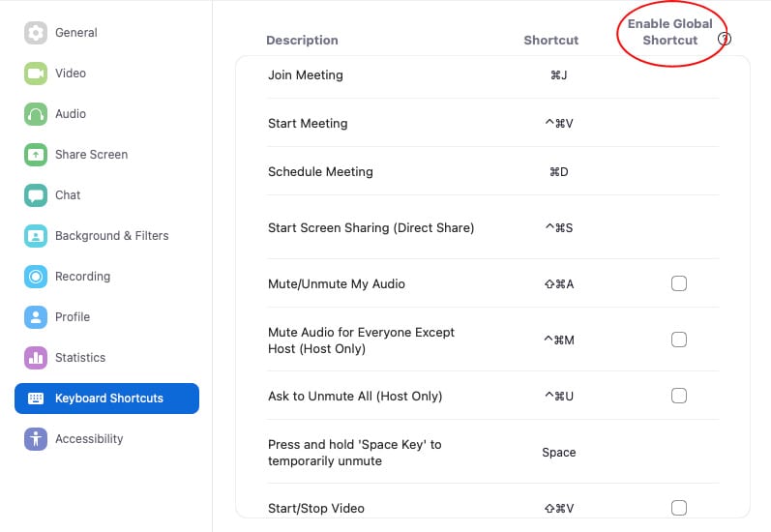Click the Enable Global Shortcut help icon
This screenshot has height=532, width=771.
[x=724, y=39]
